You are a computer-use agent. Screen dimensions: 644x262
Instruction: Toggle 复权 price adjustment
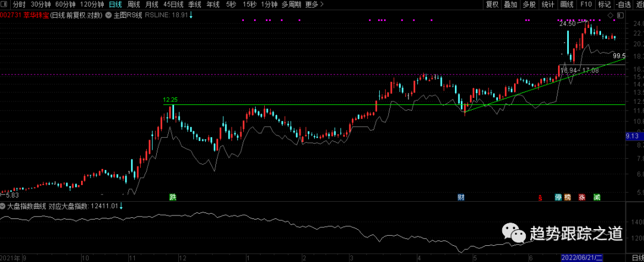point(492,4)
